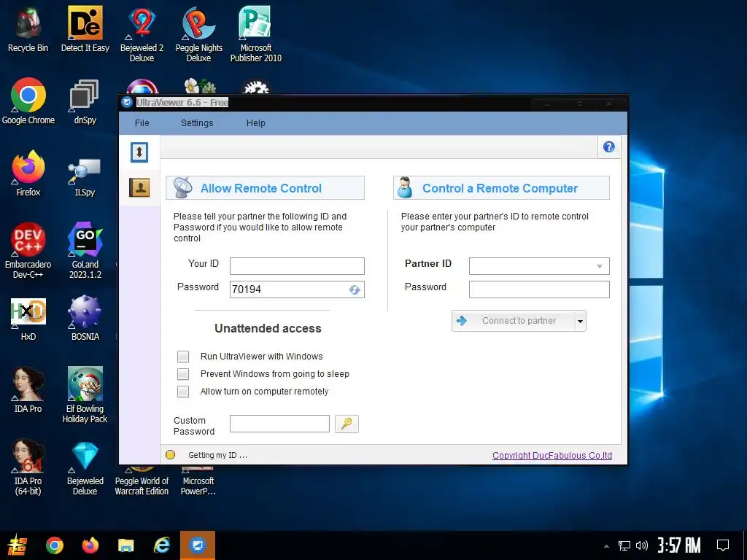Viewport: 747px width, 560px height.
Task: Click the person icon beside Control a Remote Computer
Action: (405, 187)
